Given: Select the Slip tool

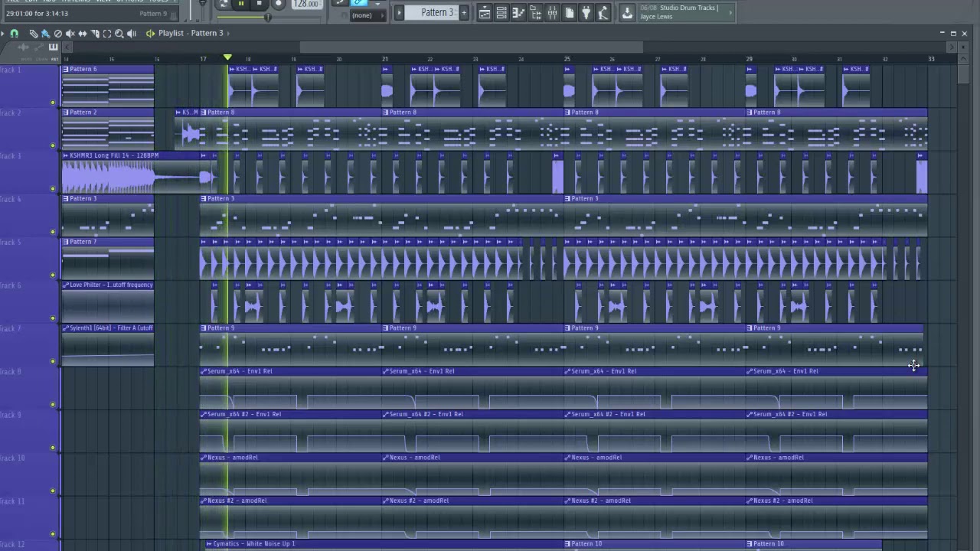Looking at the screenshot, I should pos(82,33).
